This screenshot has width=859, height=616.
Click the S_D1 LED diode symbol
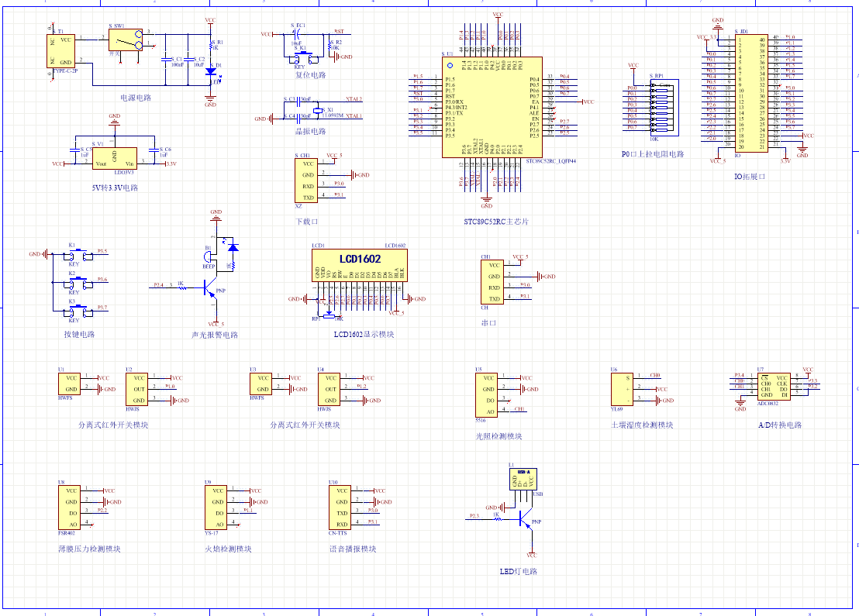210,71
